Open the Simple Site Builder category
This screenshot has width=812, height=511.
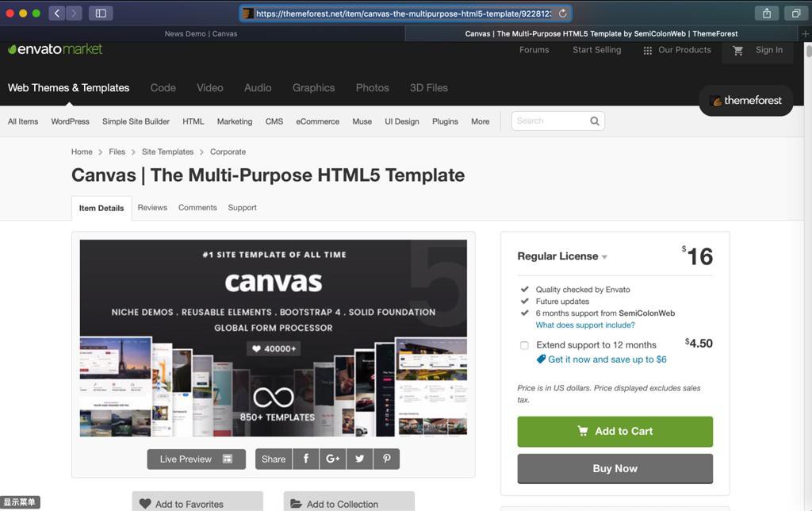(x=136, y=121)
